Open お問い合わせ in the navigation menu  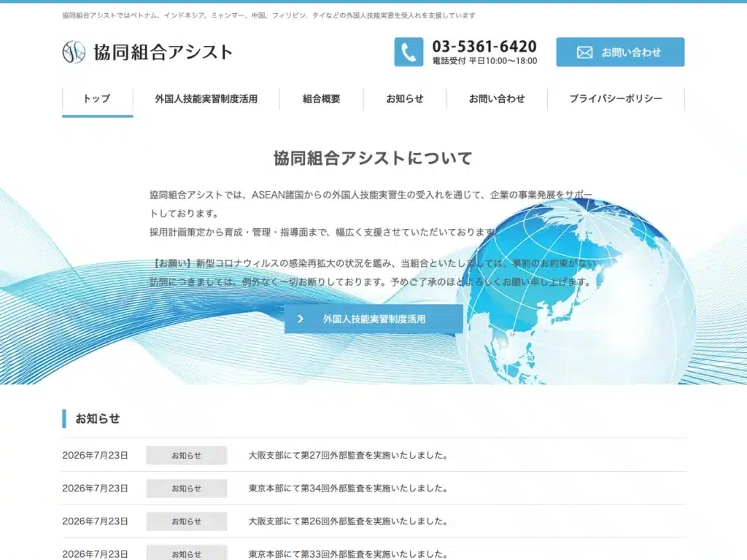497,99
